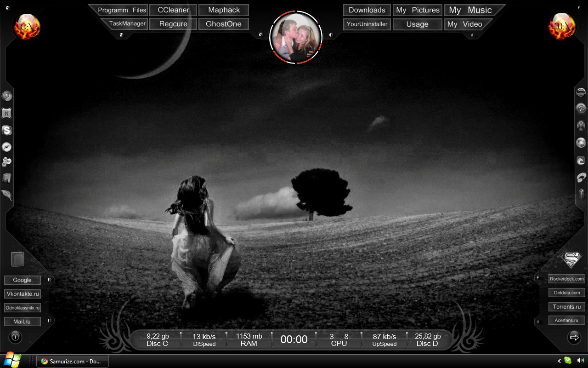Launch Chrome from the left sidebar
This screenshot has width=588, height=368.
click(x=7, y=96)
